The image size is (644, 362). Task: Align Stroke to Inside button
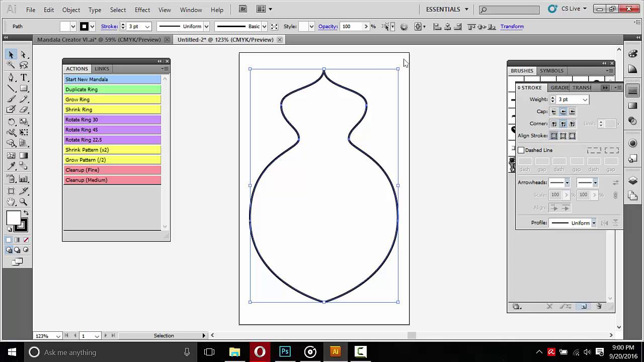(563, 136)
